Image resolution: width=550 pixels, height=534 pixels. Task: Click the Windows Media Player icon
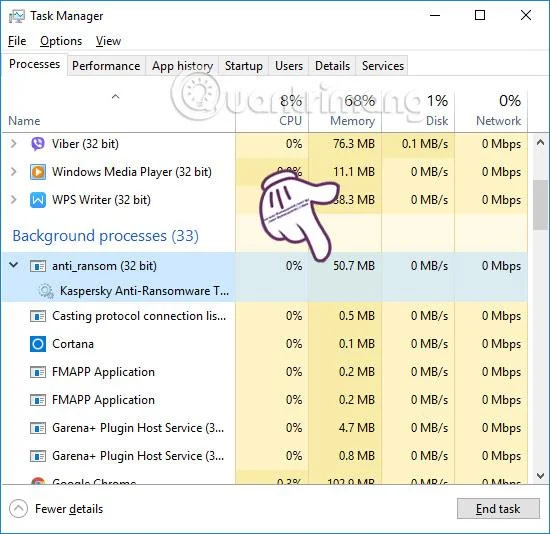(38, 172)
